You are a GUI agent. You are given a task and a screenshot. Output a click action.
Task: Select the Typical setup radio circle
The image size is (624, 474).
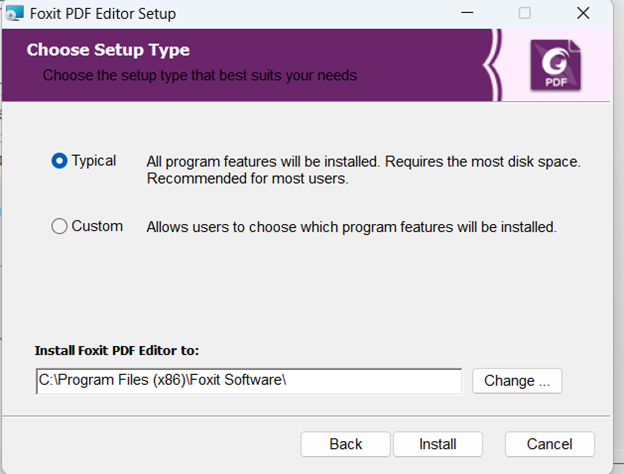pos(59,161)
